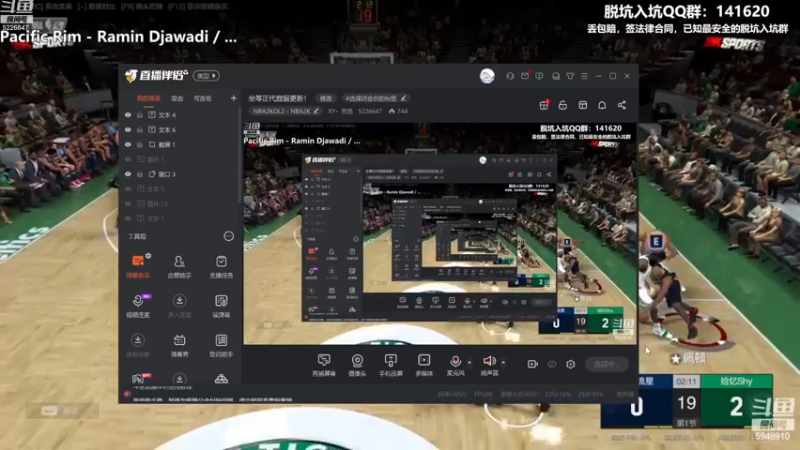Viewport: 800px width, 450px height.
Task: Hide the 文本 4 layer eye
Action: (128, 115)
